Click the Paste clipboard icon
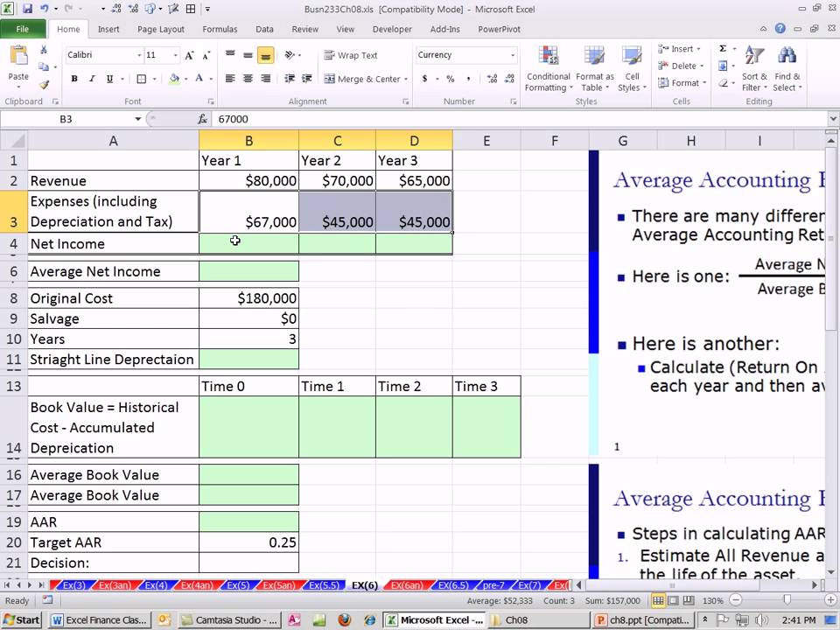Viewport: 840px width, 630px height. (x=18, y=56)
